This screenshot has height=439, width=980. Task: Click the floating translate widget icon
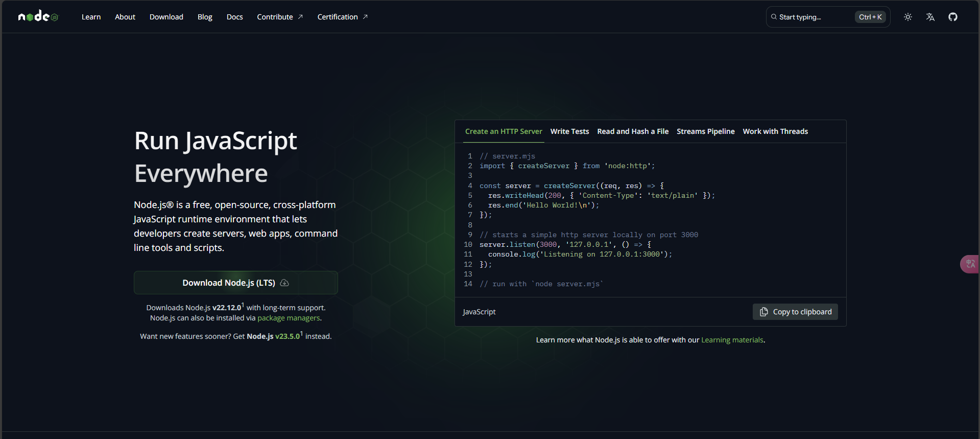[970, 264]
